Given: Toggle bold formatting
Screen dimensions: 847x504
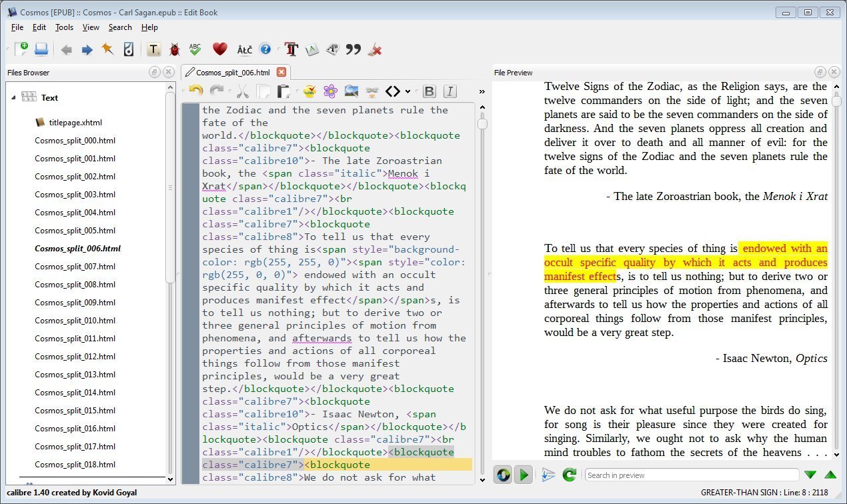Looking at the screenshot, I should 430,91.
